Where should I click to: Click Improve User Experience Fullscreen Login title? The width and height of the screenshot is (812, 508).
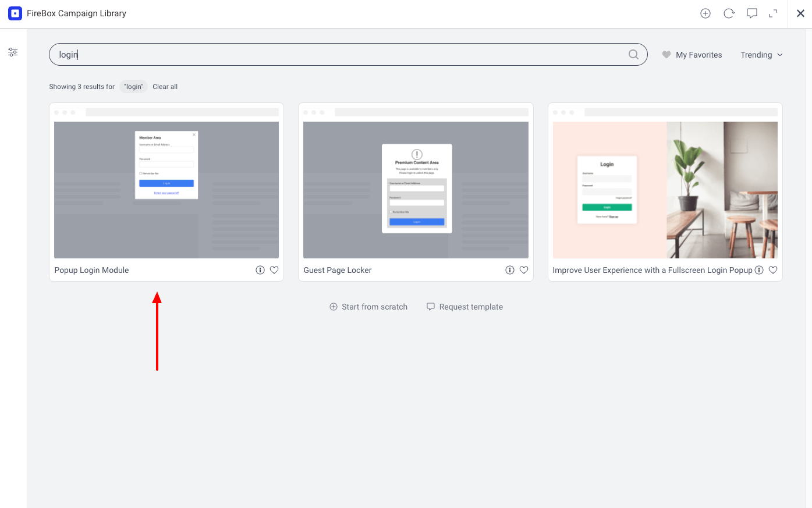[x=653, y=270]
